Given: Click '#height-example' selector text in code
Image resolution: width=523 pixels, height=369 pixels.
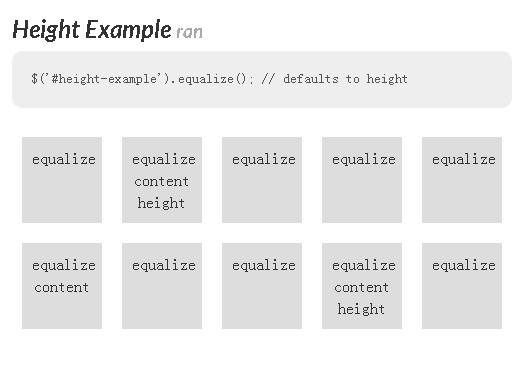Looking at the screenshot, I should [104, 79].
